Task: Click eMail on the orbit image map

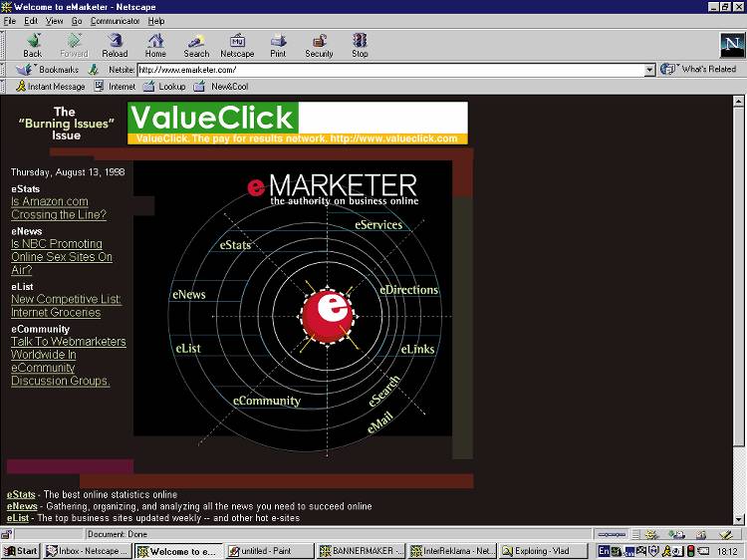Action: (379, 421)
